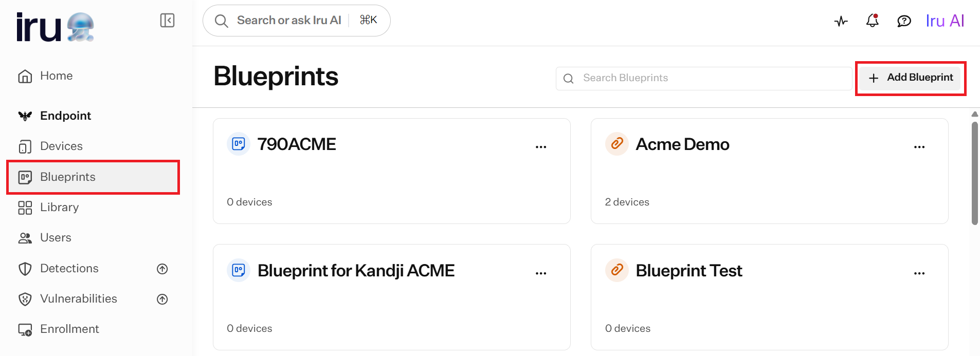Open the Acme Demo more options menu
The image size is (980, 356).
tap(919, 147)
